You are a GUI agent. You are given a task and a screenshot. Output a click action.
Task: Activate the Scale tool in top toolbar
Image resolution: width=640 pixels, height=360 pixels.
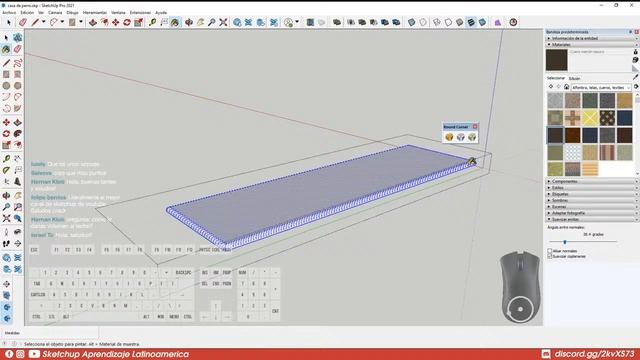138,22
